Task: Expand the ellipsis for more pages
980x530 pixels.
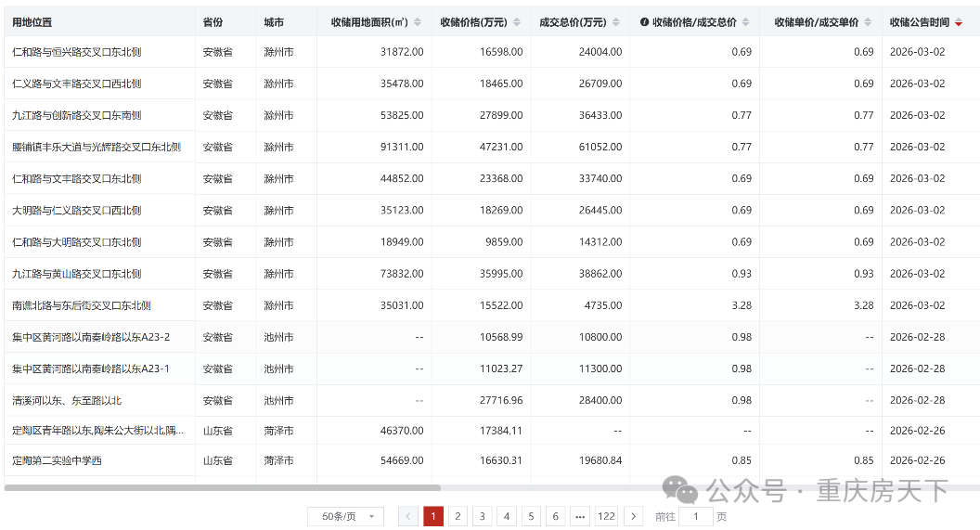Action: (x=579, y=516)
